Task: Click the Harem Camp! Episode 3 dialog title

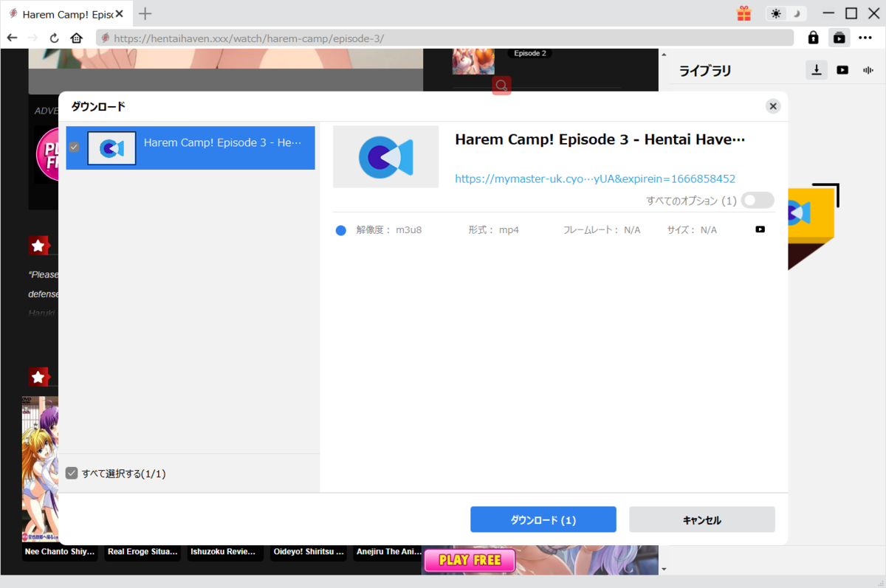Action: pos(600,139)
